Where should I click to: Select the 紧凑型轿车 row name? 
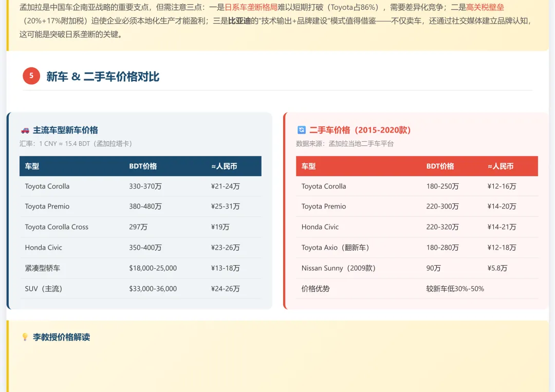click(43, 268)
